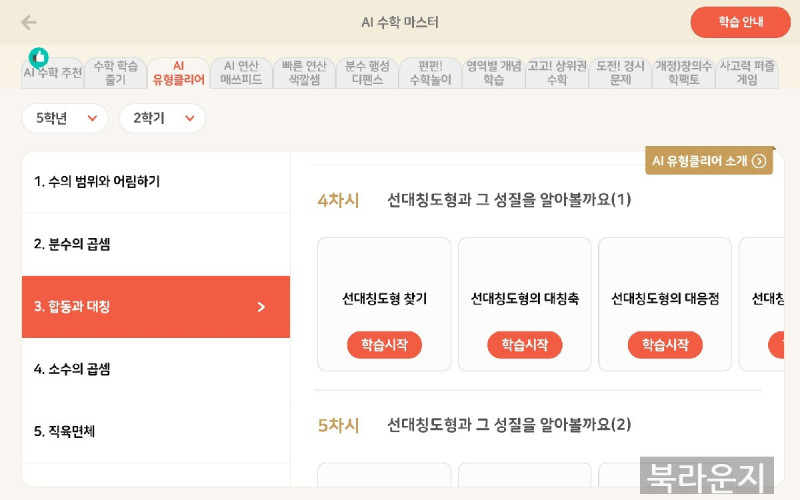Open the 빠른 연산 색깔셈 tab
This screenshot has height=500, width=800.
click(x=304, y=73)
